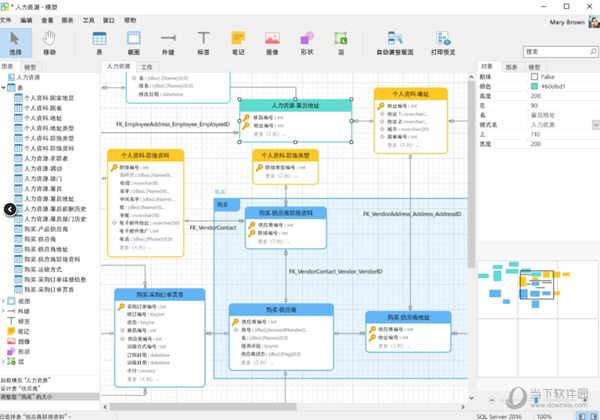
Task: Expand the 视图 node in the explorer tree
Action: click(x=3, y=301)
